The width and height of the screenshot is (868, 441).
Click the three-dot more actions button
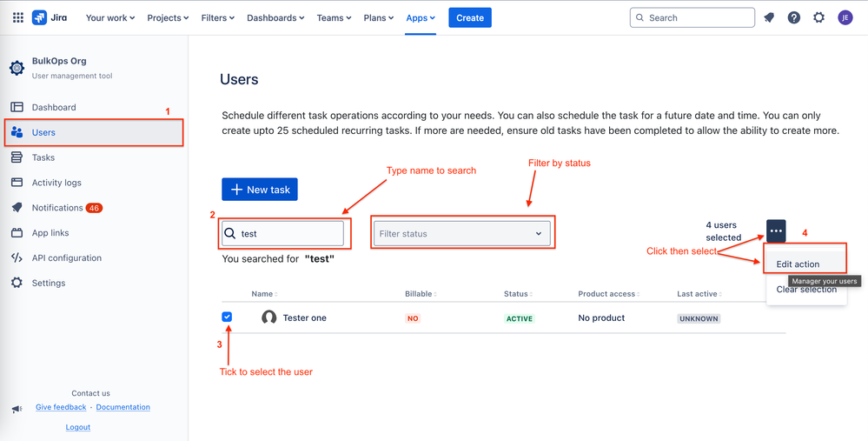(x=776, y=231)
